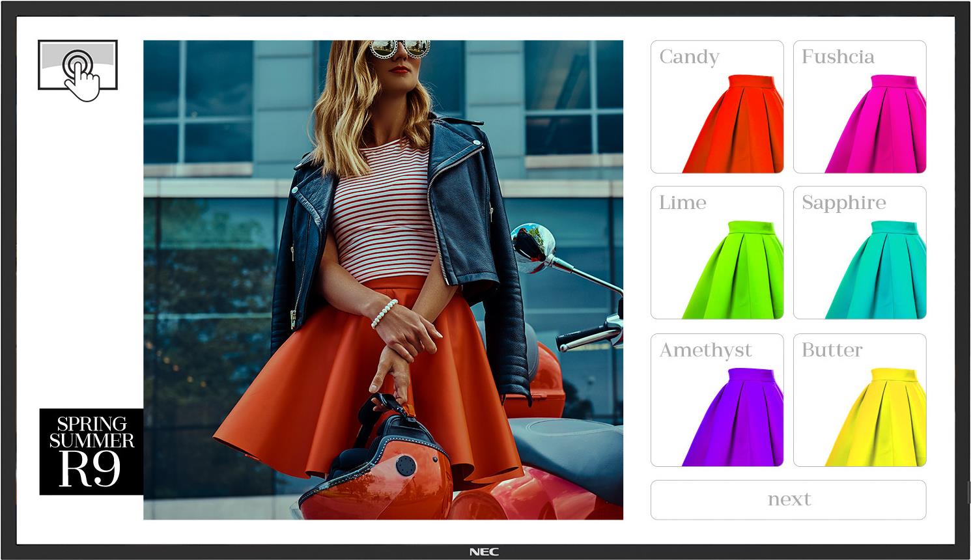The width and height of the screenshot is (971, 560).
Task: Tap the touch-hand icon in top-left corner
Action: [x=78, y=67]
